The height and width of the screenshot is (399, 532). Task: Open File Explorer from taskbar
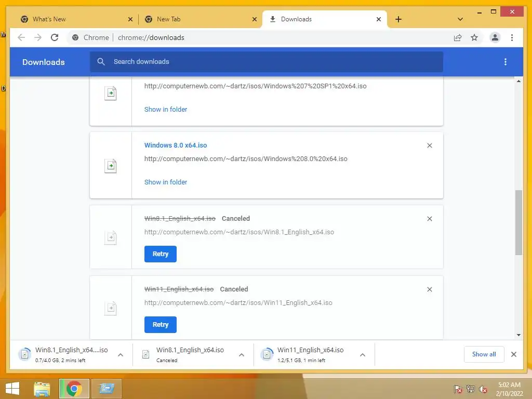click(x=42, y=389)
